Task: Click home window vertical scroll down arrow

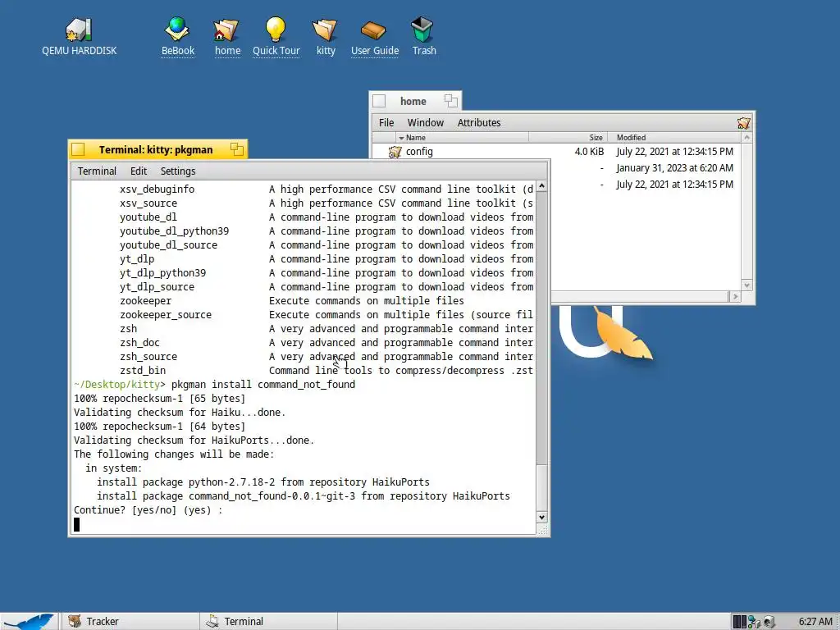Action: [x=746, y=285]
